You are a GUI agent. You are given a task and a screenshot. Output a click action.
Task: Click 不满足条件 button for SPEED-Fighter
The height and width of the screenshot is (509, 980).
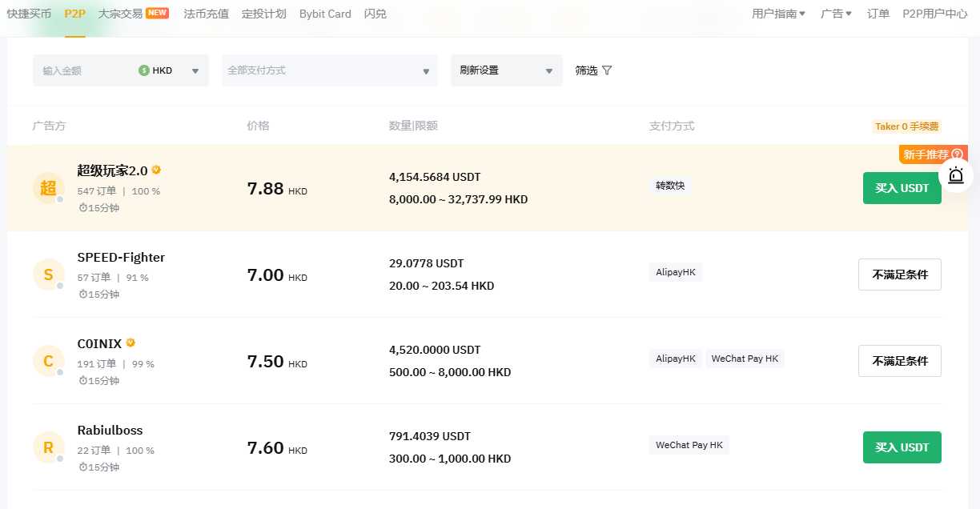tap(900, 275)
